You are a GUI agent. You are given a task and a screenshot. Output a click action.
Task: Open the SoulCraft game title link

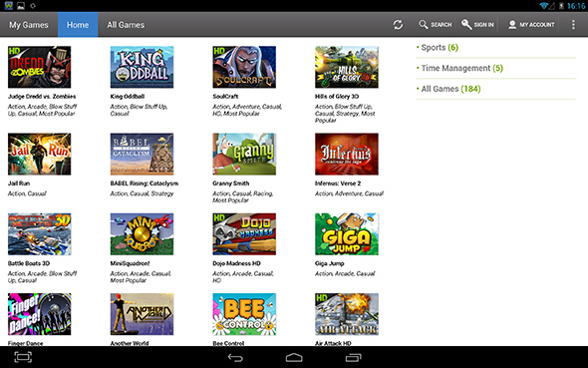pyautogui.click(x=225, y=97)
